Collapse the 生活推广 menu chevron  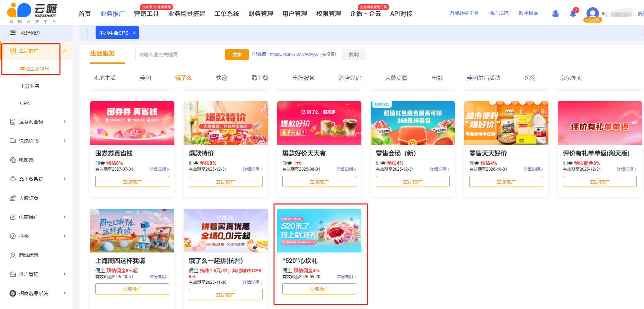pyautogui.click(x=64, y=51)
